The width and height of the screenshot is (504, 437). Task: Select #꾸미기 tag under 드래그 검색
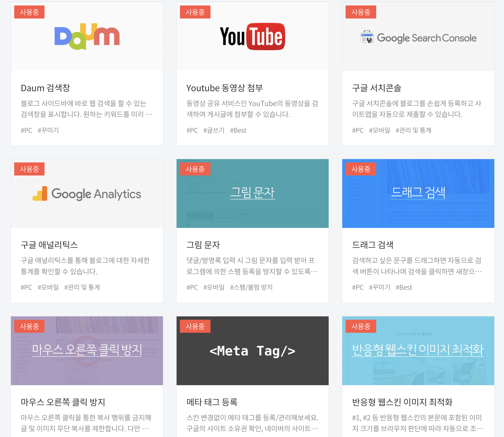click(380, 287)
